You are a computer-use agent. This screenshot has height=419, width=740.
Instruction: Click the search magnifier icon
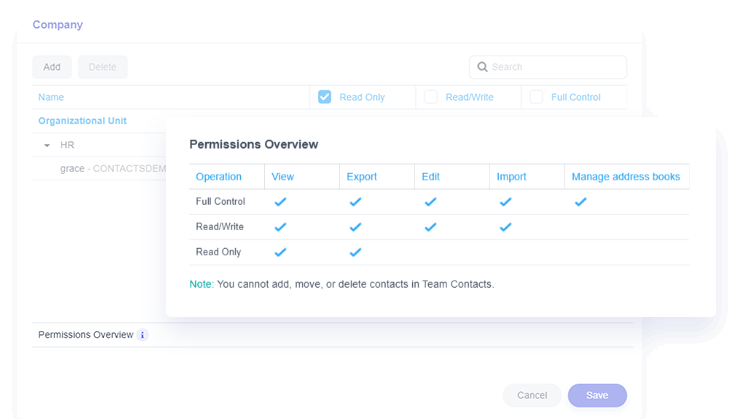click(x=482, y=67)
